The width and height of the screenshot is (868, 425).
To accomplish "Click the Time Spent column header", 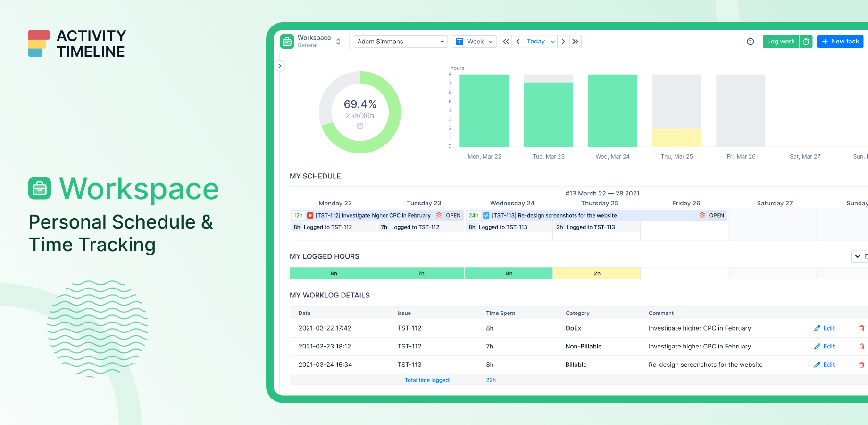I will point(501,313).
